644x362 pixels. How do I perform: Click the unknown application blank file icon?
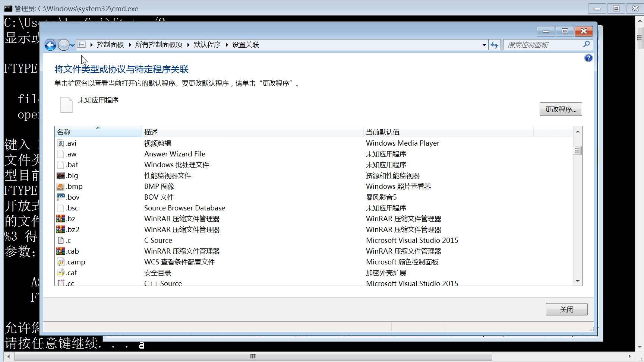click(x=66, y=105)
